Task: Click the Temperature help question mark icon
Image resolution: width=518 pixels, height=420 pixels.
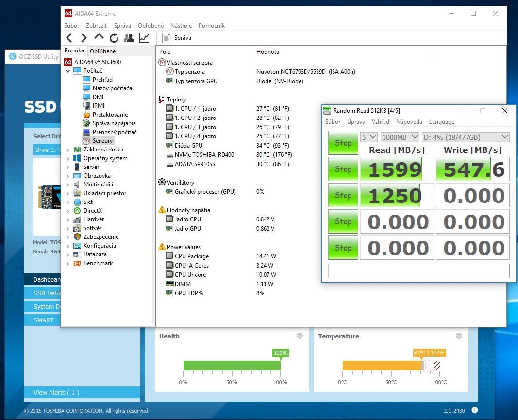Action: [459, 336]
